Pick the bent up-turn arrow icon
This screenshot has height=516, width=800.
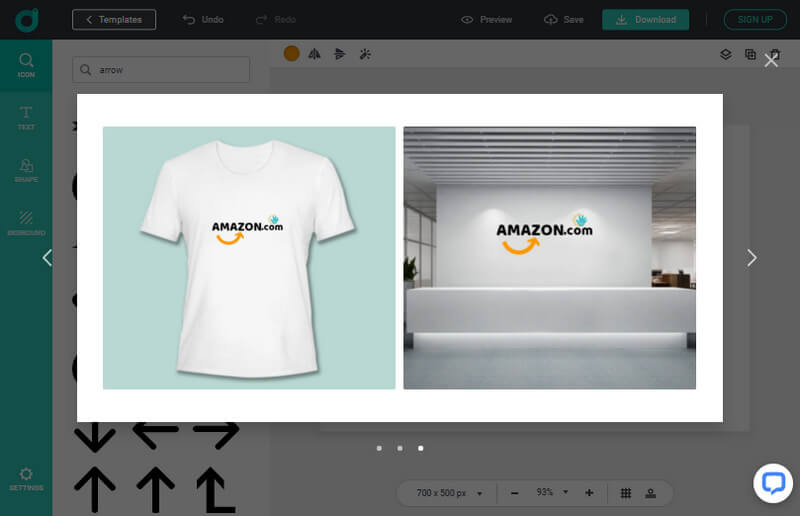pos(216,489)
